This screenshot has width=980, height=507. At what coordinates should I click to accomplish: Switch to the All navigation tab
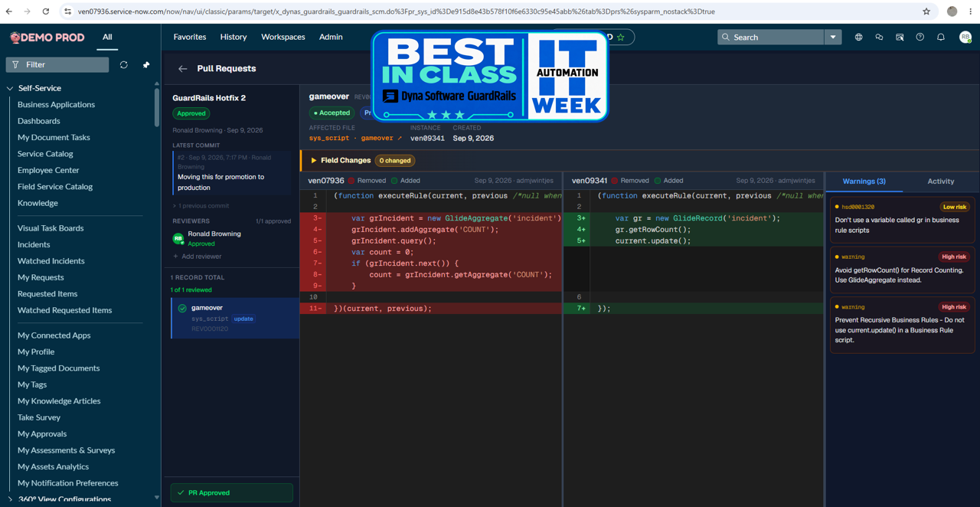107,37
